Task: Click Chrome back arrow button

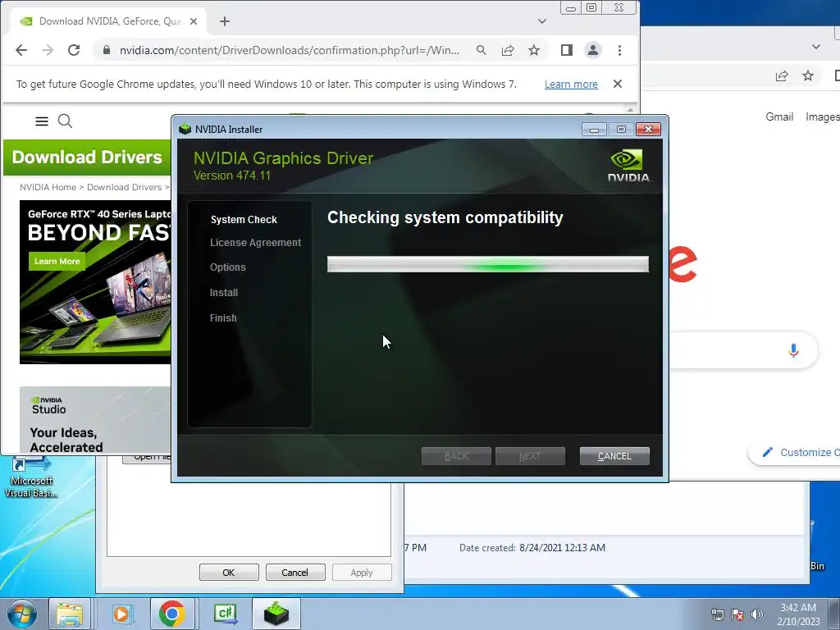Action: (21, 50)
